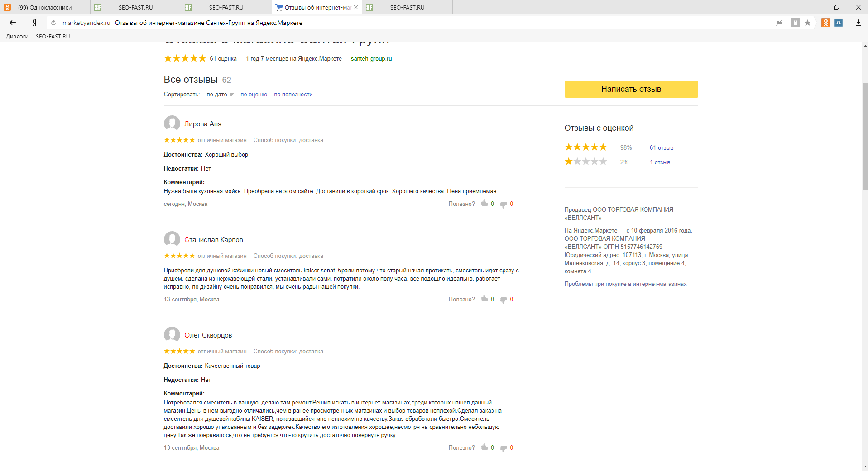Close the Yandex Market reviews tab
Screen dimensions: 868x471
tap(356, 7)
